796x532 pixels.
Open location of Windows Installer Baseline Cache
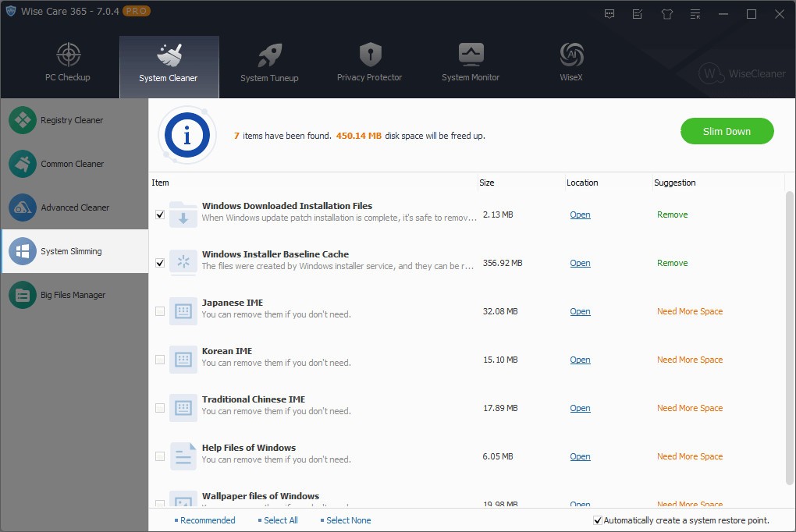(x=580, y=263)
